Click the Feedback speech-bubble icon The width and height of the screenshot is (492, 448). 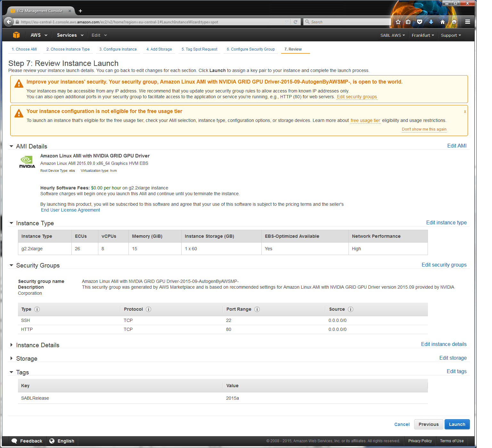click(14, 441)
